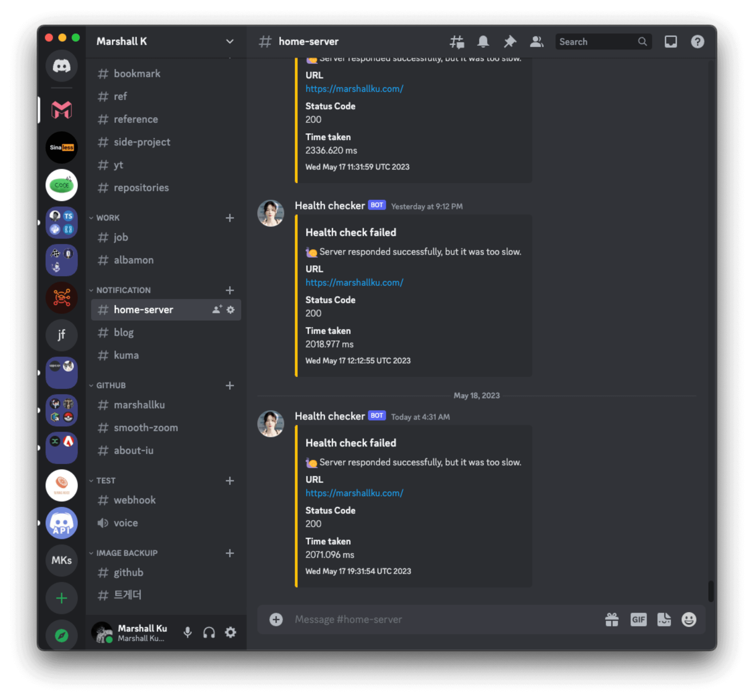The width and height of the screenshot is (754, 700).
Task: Switch to the kuma channel
Action: point(126,355)
